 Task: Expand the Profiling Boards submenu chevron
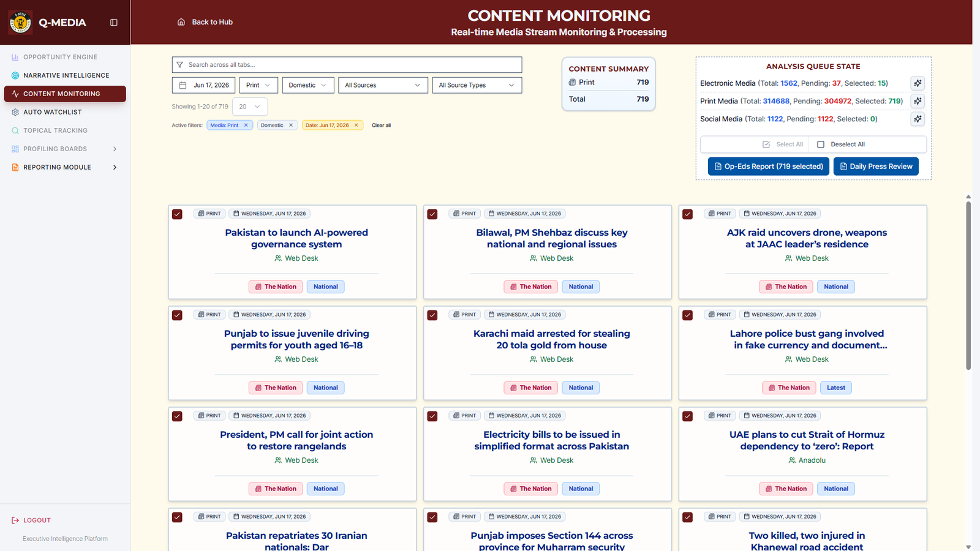[115, 149]
